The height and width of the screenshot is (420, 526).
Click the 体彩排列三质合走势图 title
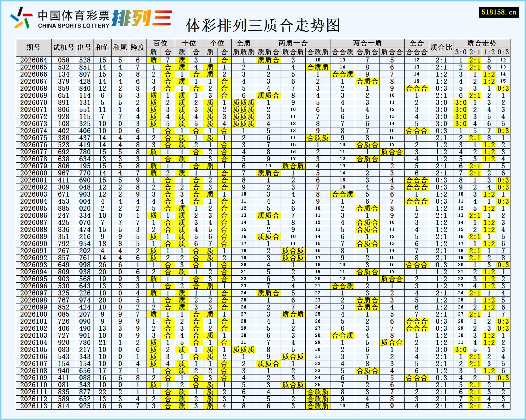coord(263,25)
